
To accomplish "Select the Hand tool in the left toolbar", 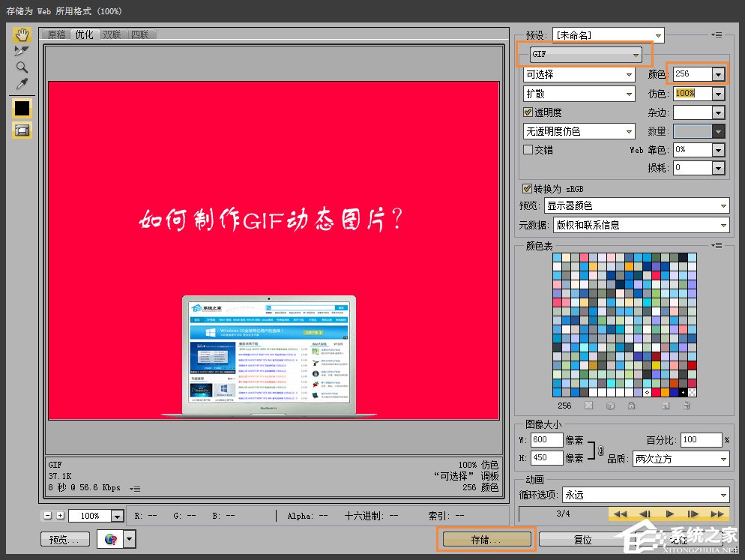I will (22, 36).
